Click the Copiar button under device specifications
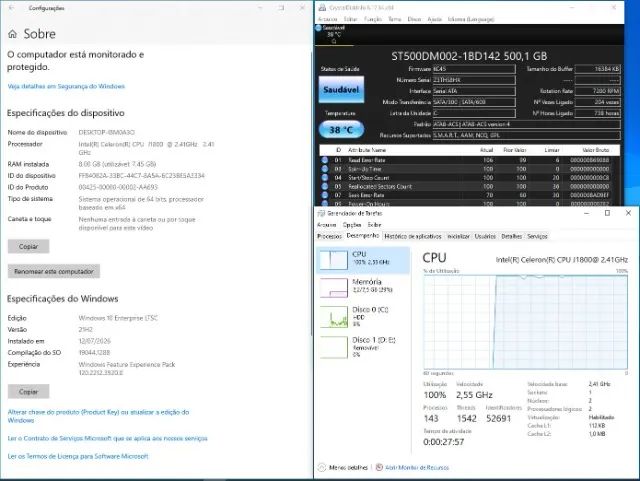 [29, 246]
